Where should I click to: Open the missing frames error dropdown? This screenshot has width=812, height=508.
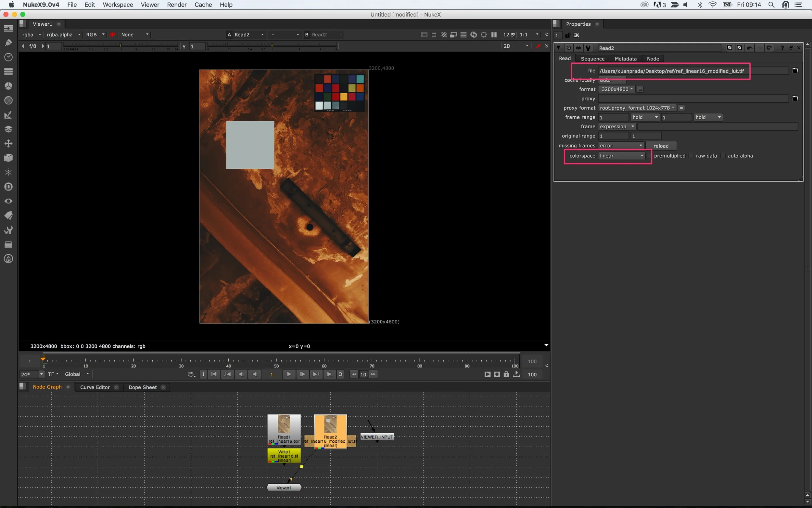tap(621, 146)
